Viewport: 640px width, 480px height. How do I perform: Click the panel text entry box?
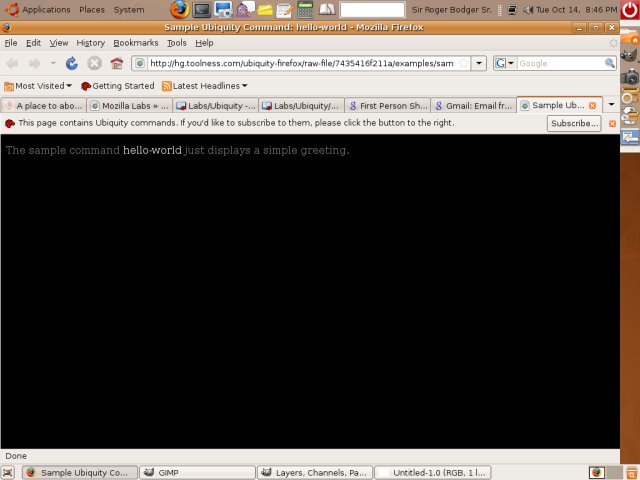tap(372, 10)
